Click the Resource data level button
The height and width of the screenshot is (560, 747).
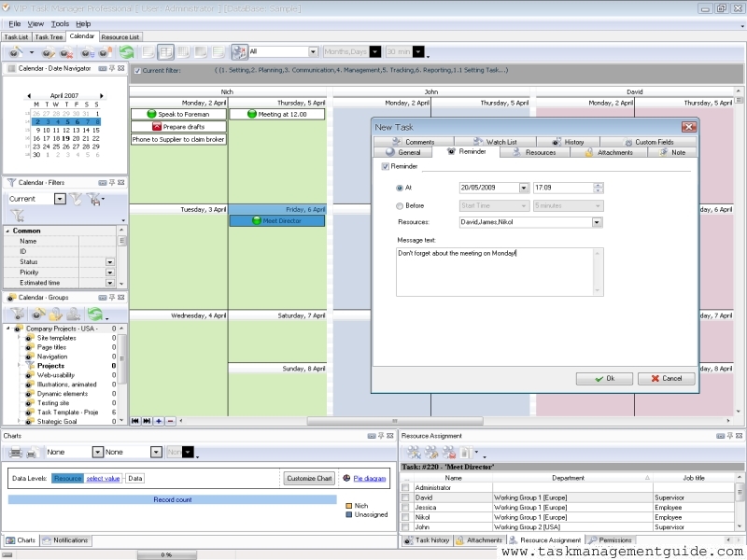67,478
